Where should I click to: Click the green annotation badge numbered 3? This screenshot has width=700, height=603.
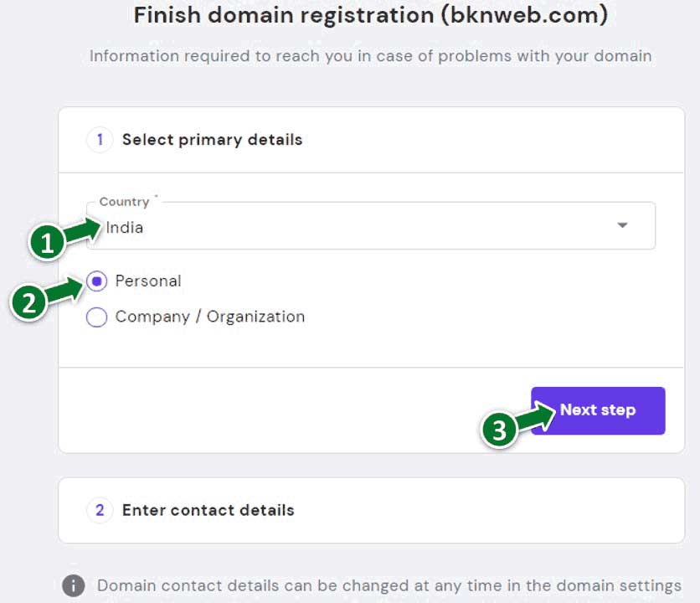(x=499, y=430)
